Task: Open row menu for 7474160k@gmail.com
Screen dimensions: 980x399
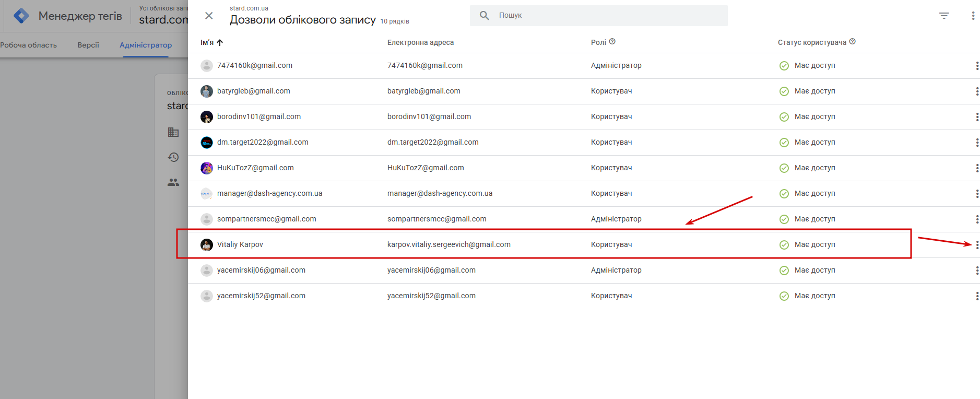Action: pyautogui.click(x=977, y=66)
